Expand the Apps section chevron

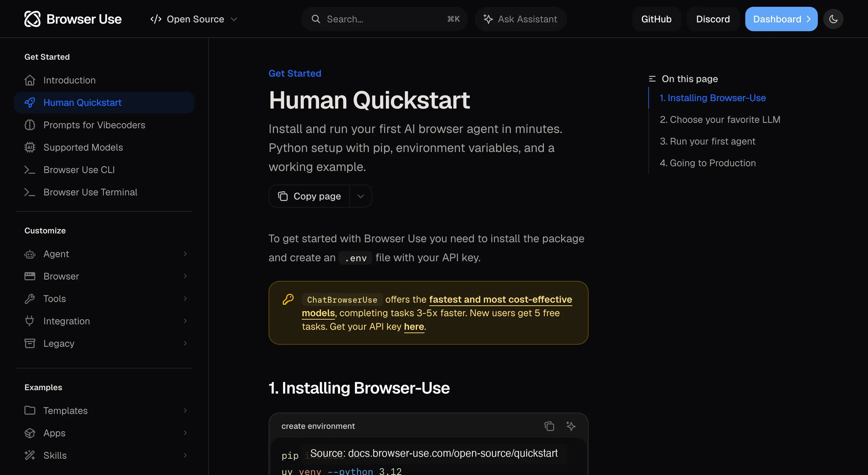click(185, 433)
